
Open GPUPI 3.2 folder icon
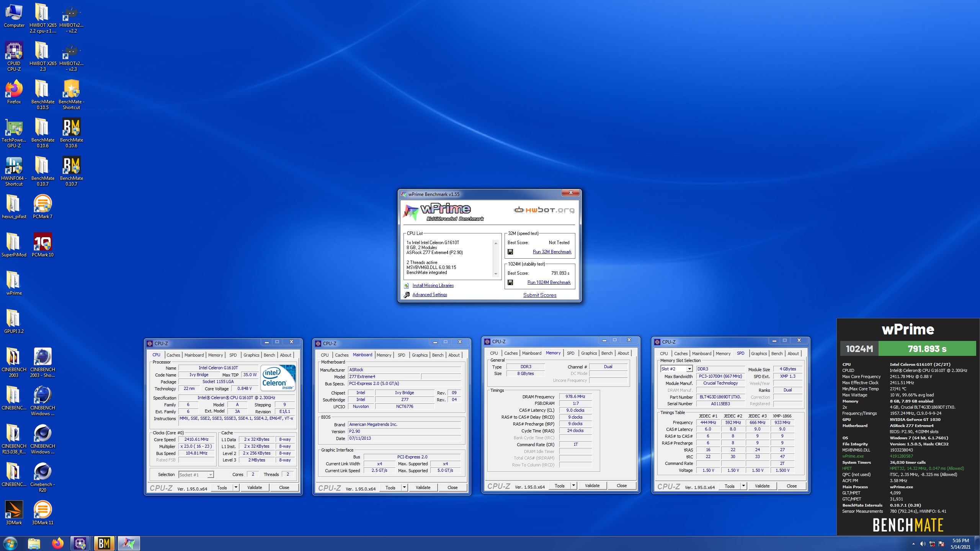tap(14, 321)
